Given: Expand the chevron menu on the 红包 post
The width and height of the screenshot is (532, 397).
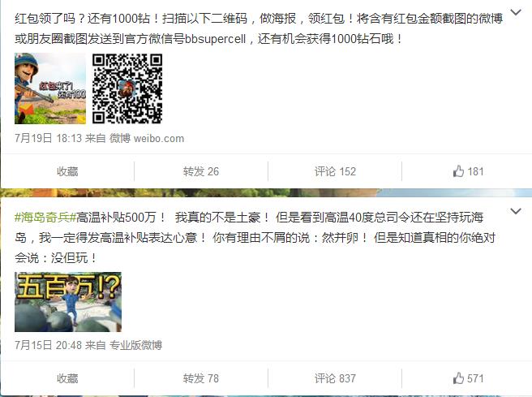Looking at the screenshot, I should tap(515, 12).
